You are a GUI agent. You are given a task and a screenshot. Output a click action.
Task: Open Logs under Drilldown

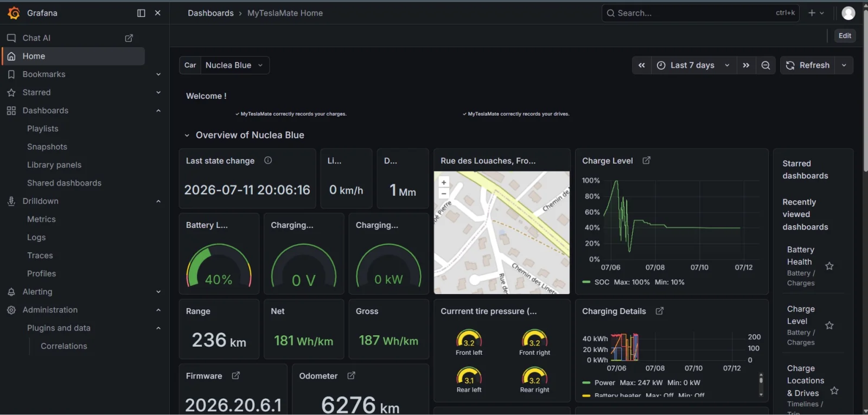[36, 238]
